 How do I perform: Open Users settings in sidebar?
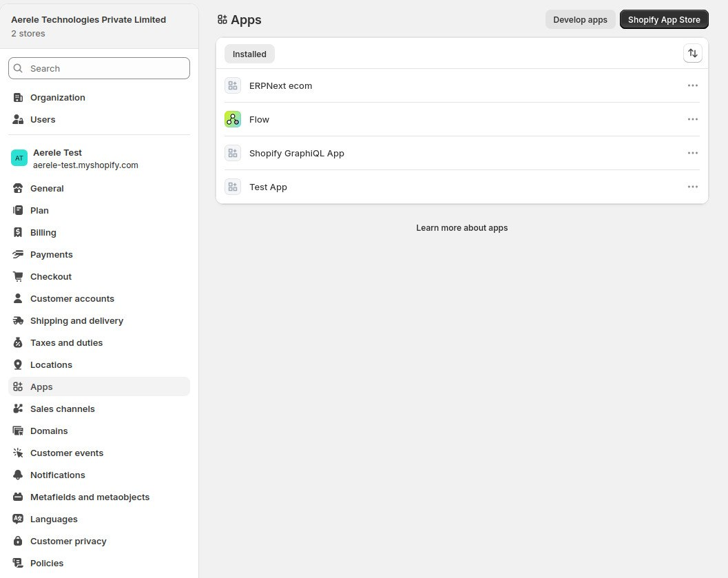pos(99,119)
